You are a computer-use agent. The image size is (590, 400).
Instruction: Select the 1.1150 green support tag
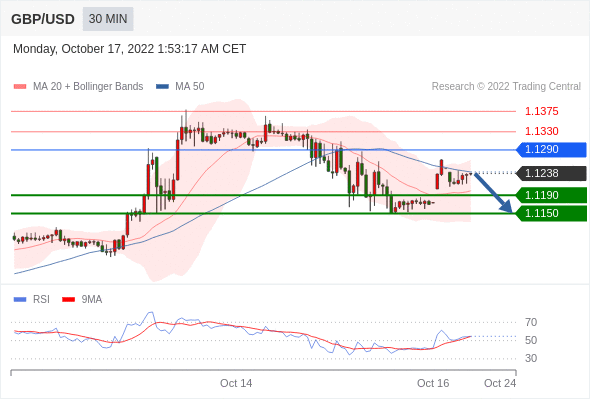click(551, 213)
